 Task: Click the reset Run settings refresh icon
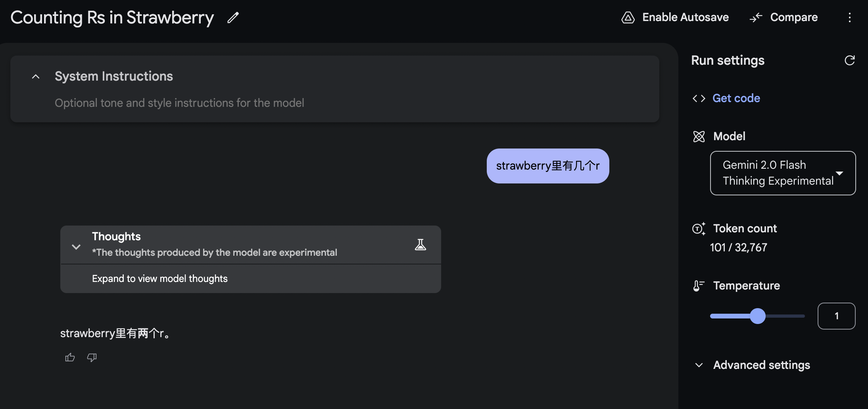pos(849,60)
